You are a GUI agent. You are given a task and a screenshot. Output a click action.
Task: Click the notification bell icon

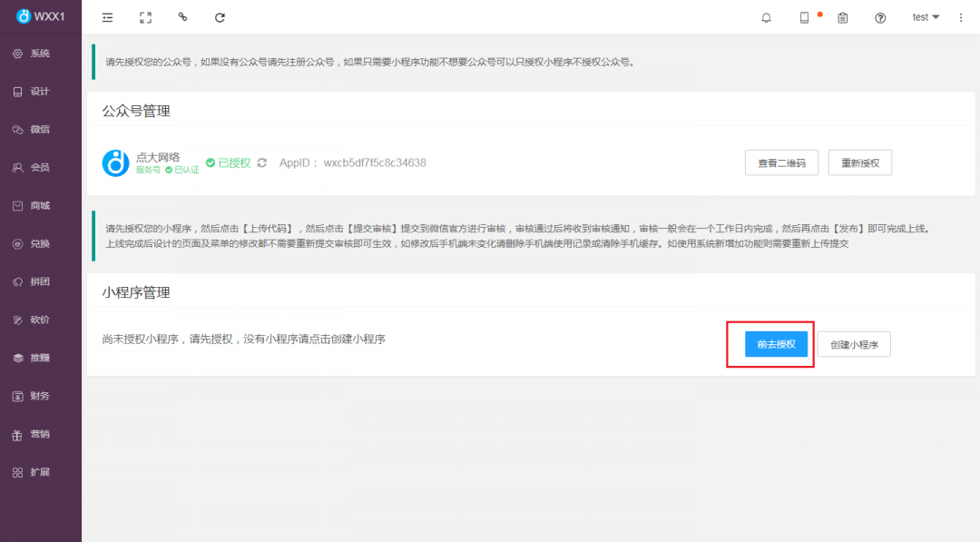click(x=767, y=16)
